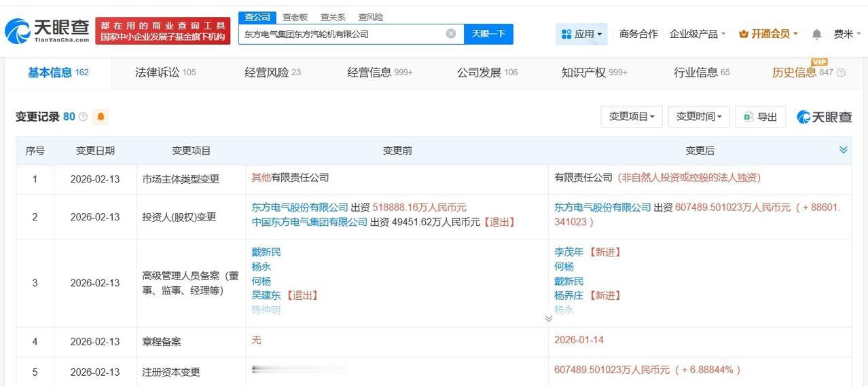Open 中国东方电气集团有限公司 link
Image resolution: width=868 pixels, height=386 pixels.
(x=310, y=222)
